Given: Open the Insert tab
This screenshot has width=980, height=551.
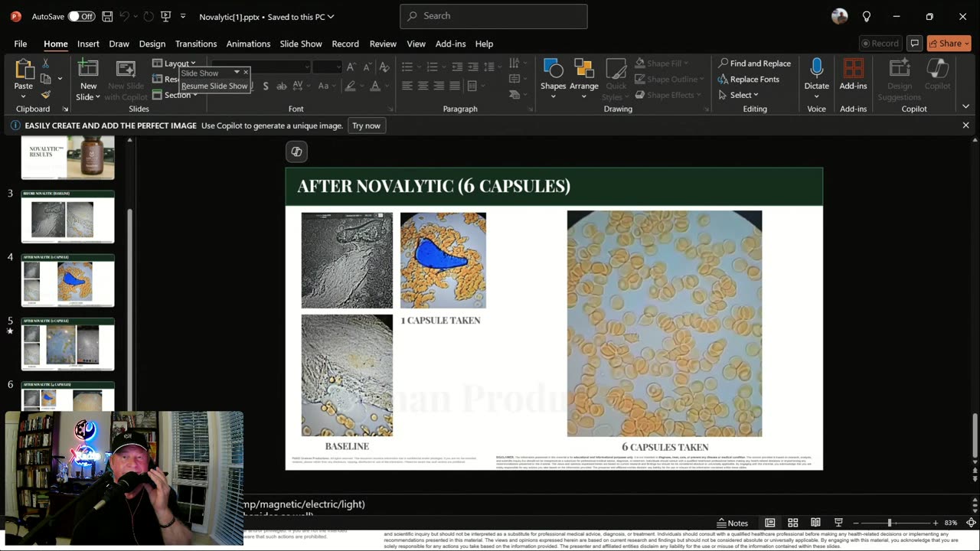Looking at the screenshot, I should pos(88,44).
